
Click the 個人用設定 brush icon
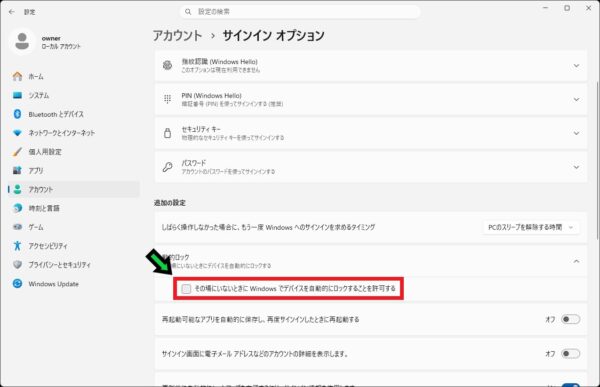(x=17, y=152)
